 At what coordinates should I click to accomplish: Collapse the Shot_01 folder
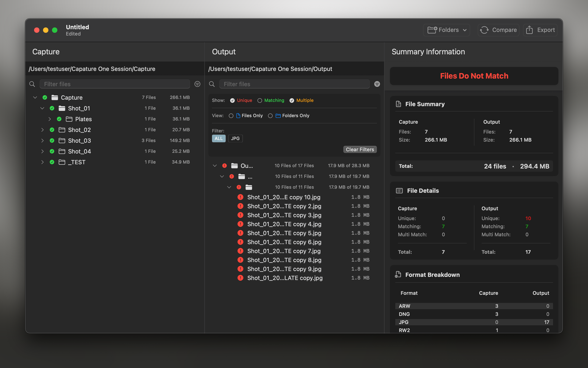42,108
